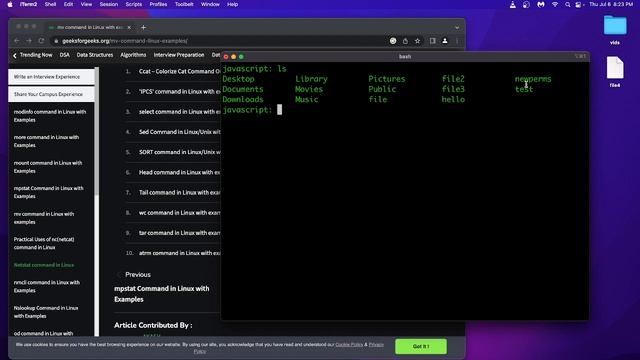Open the browser three-dot menu
This screenshot has width=640, height=360.
[457, 41]
